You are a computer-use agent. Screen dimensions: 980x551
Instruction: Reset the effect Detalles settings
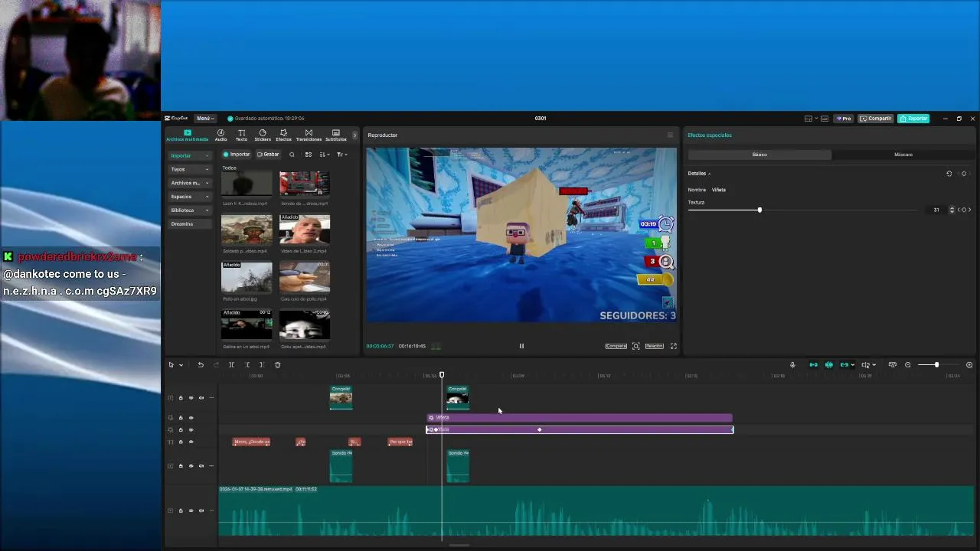click(x=949, y=174)
